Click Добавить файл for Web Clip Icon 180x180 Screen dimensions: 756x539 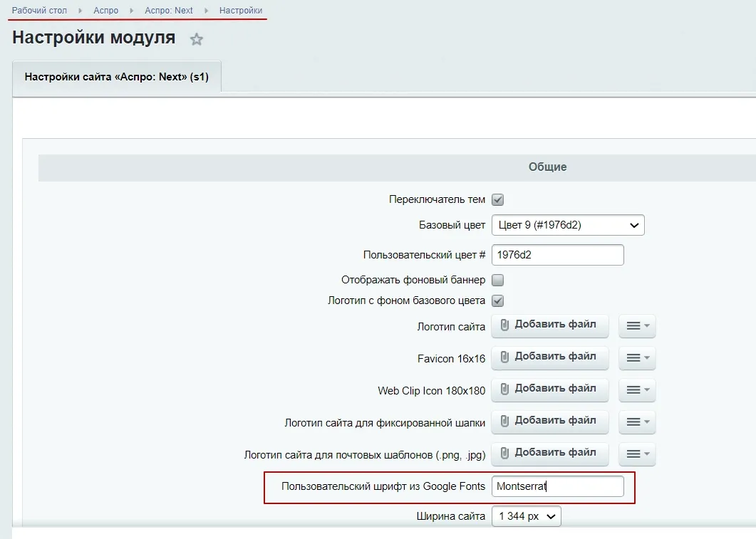549,389
